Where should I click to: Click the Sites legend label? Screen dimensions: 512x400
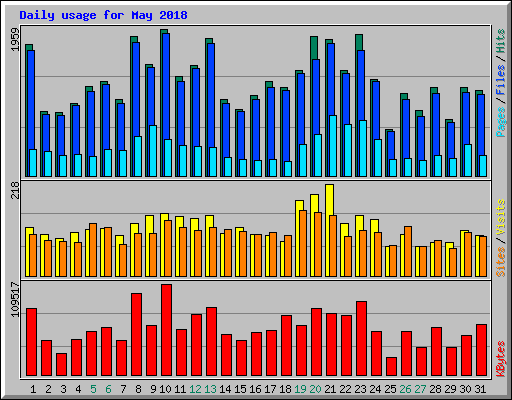pos(501,262)
